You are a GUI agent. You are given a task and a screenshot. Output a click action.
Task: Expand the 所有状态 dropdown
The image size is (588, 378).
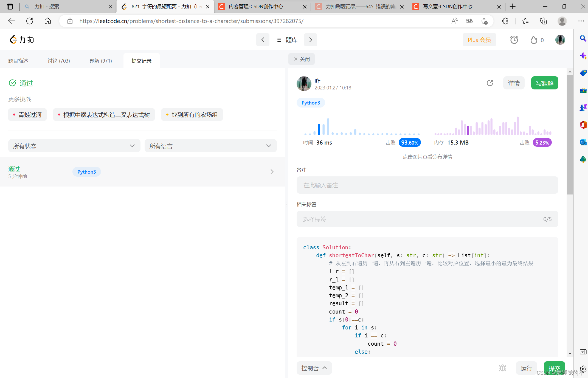[x=74, y=146]
